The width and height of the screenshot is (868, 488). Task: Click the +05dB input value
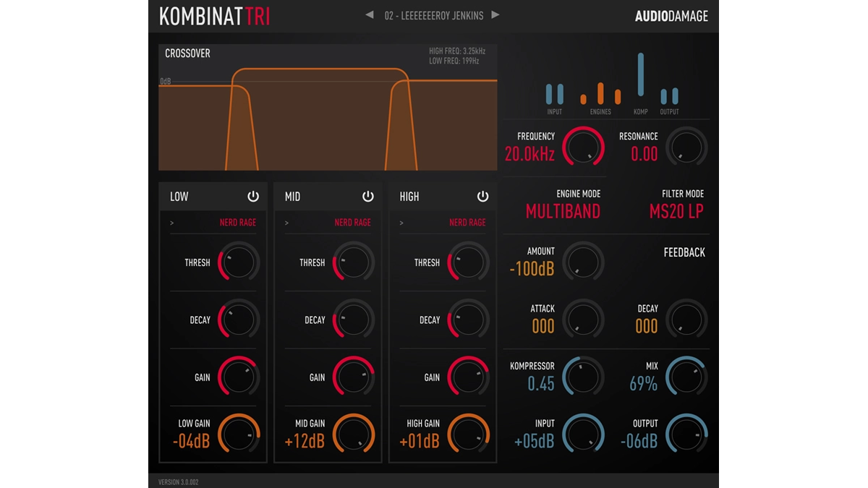click(x=534, y=441)
